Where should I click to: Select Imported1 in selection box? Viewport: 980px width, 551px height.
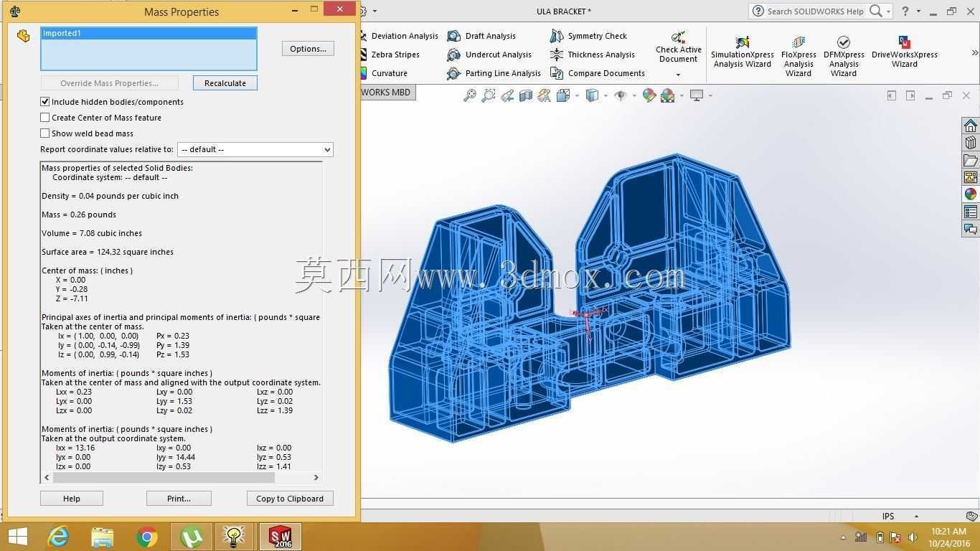click(x=149, y=33)
